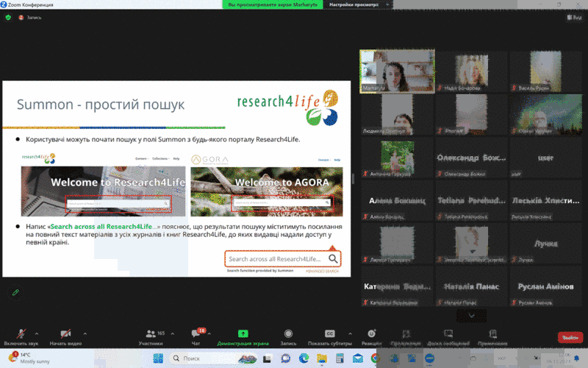Enable captions with Показать субтитры

(329, 337)
